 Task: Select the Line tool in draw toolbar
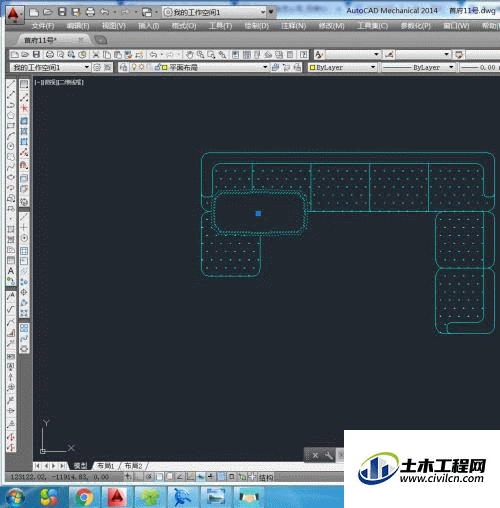[x=11, y=84]
